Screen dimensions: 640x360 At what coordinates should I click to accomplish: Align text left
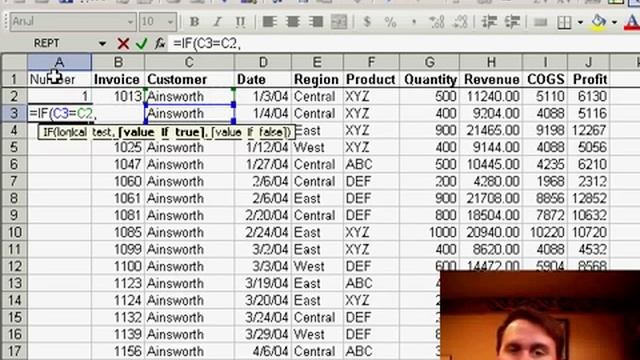[269, 22]
